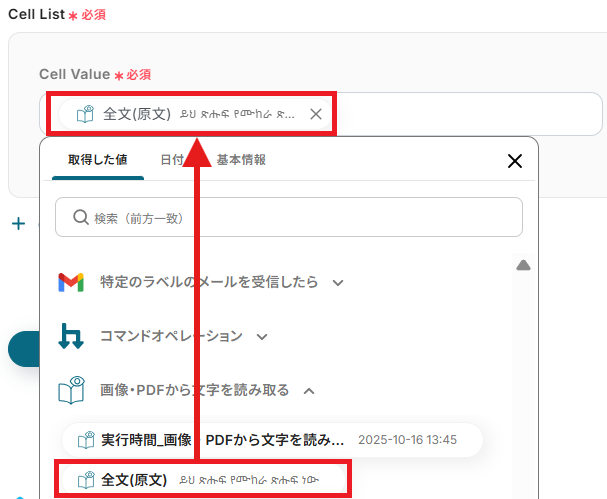
Task: Click the scrollbar up arrow
Action: [x=523, y=265]
